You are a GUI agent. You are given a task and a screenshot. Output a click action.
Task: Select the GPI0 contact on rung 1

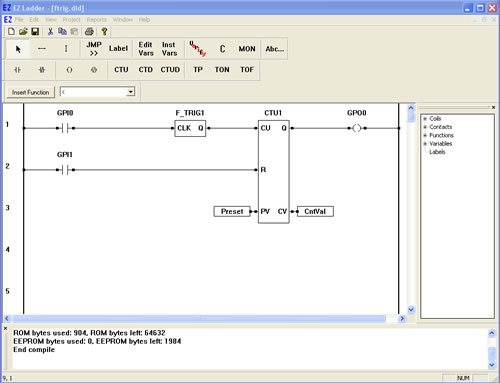pos(65,128)
